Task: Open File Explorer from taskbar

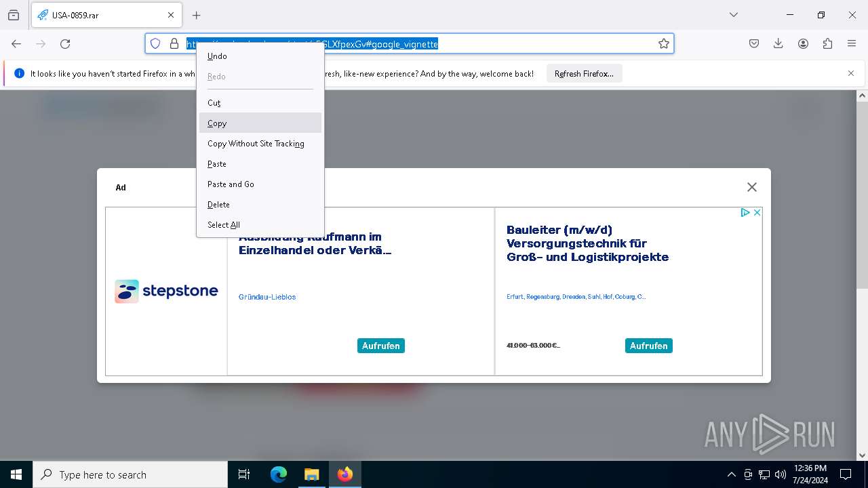Action: click(311, 474)
